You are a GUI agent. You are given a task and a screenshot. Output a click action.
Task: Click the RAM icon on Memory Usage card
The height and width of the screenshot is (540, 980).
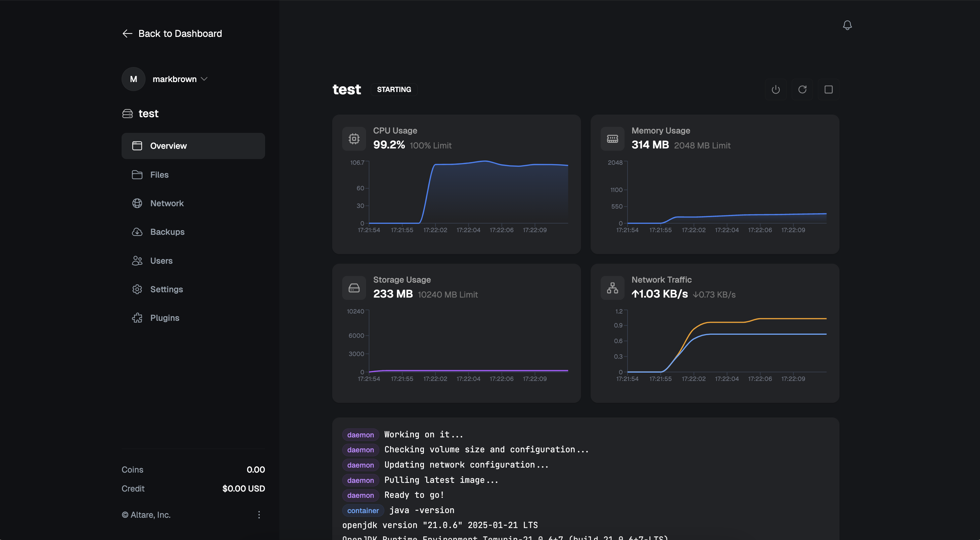[613, 138]
